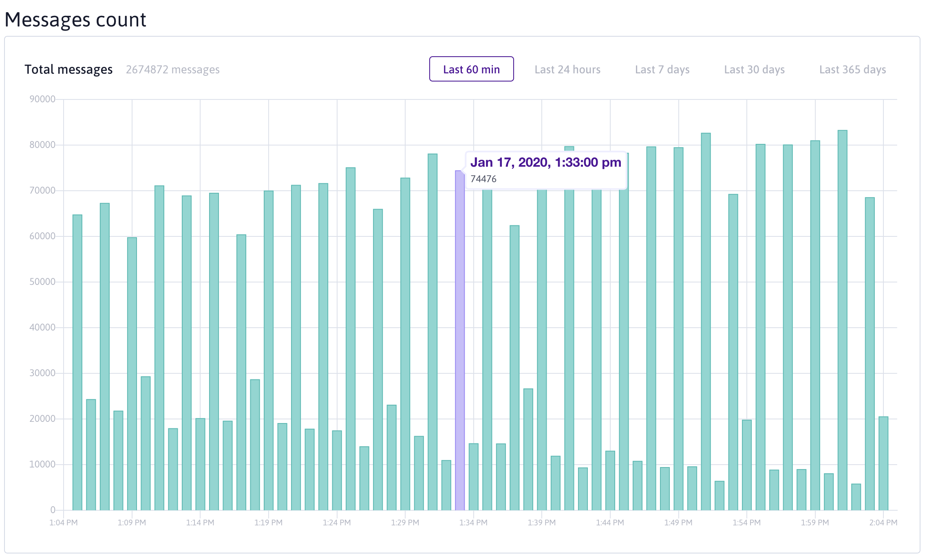Select the Last 60 min tab
This screenshot has height=560, width=927.
click(x=471, y=69)
